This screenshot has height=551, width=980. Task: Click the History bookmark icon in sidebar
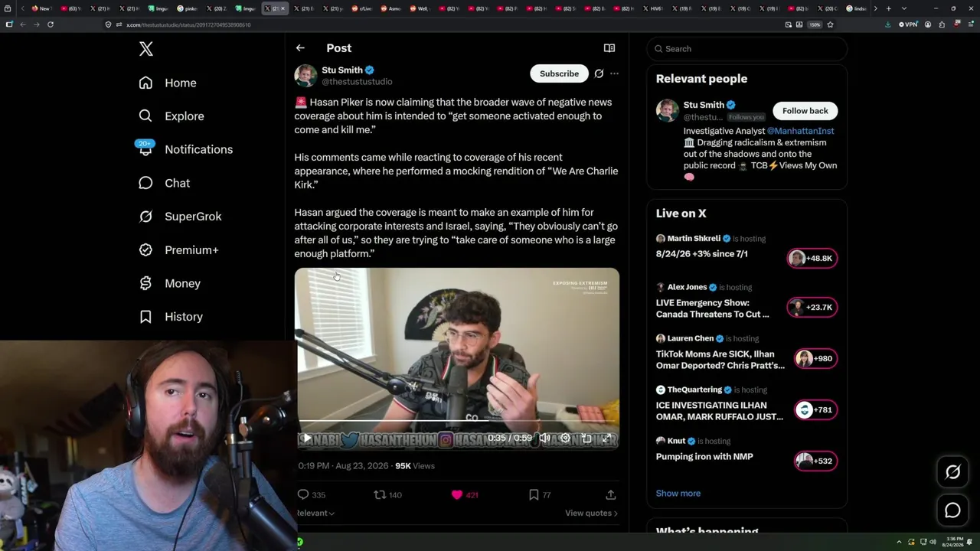click(145, 317)
